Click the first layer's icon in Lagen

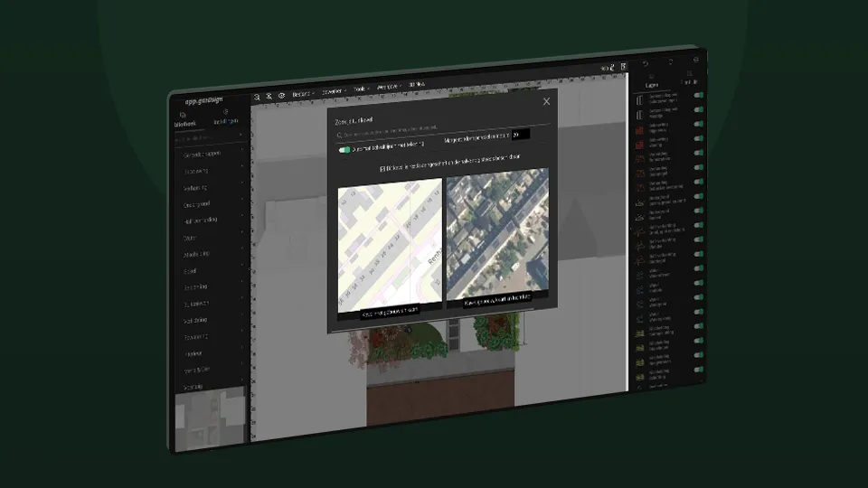point(639,100)
